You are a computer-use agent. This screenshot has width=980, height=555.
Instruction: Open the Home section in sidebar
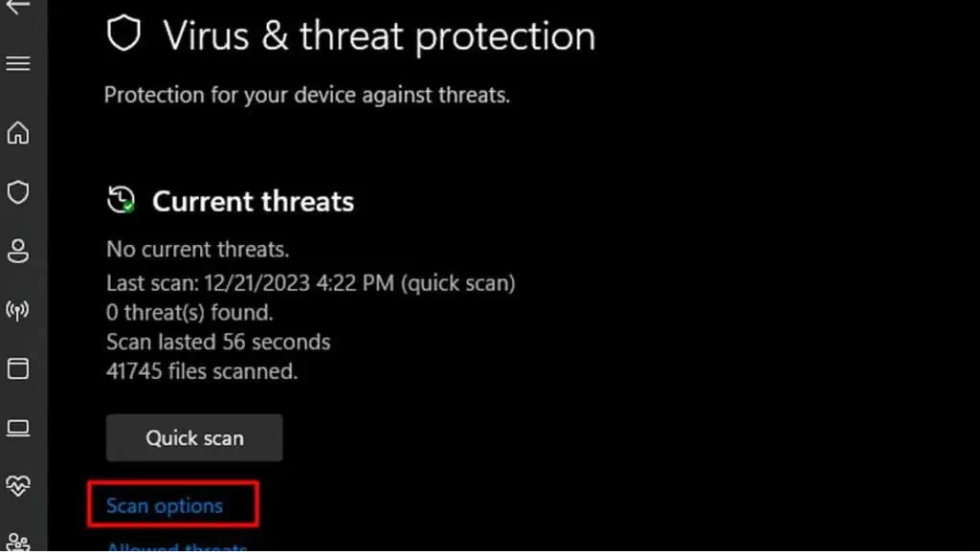click(18, 132)
